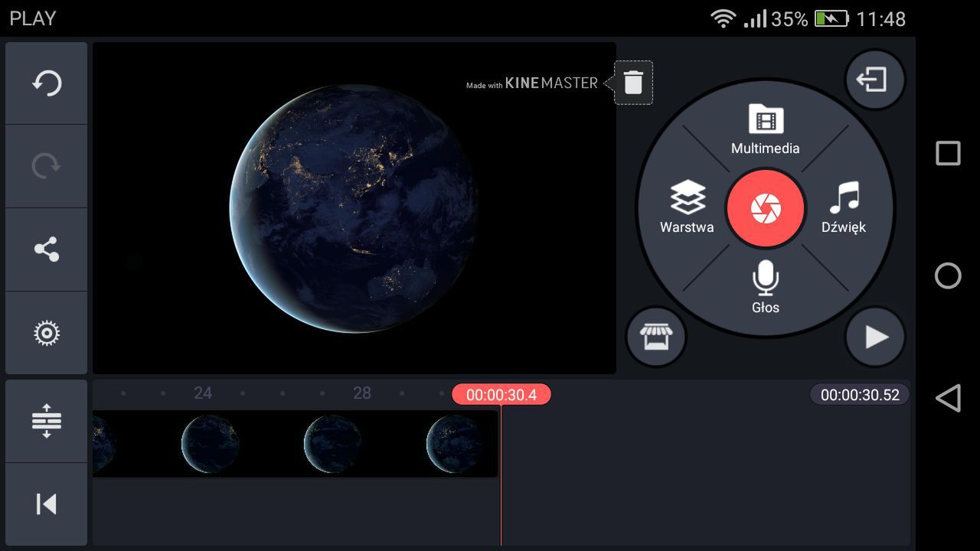980x551 pixels.
Task: Click the 00:00:30.4 playhead time marker
Action: [x=501, y=395]
